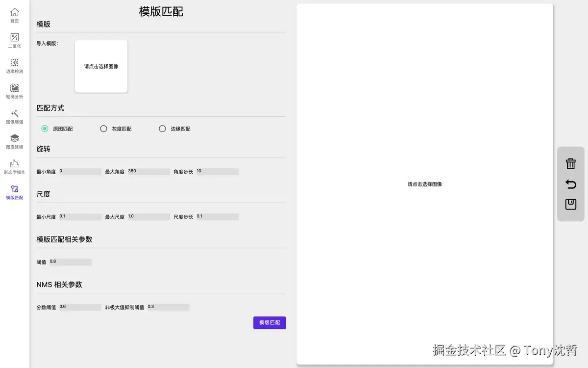Select the 轮廓分析 contour analysis tool
The width and height of the screenshot is (588, 368).
(14, 90)
